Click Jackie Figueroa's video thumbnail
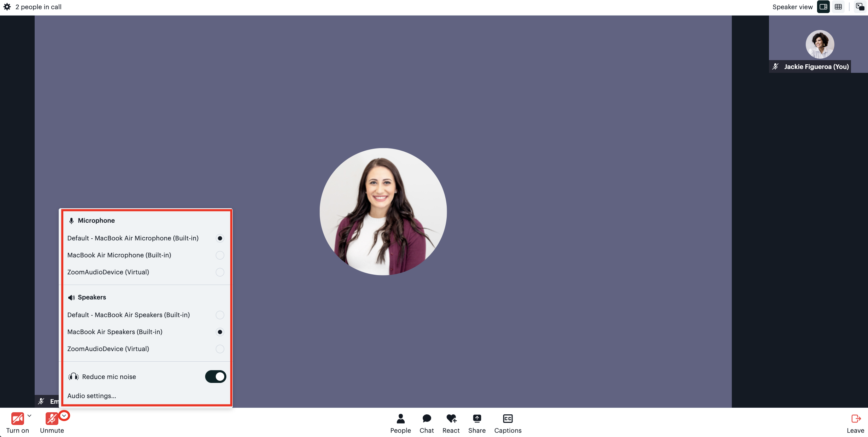 (x=820, y=44)
